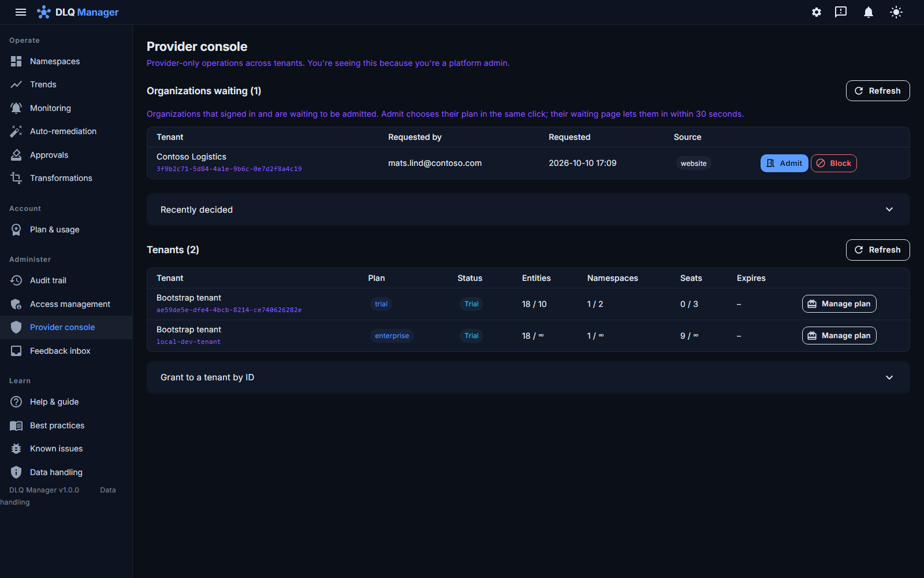Click the mats.lind@contoso.com requester email
The width and height of the screenshot is (924, 578).
tap(435, 163)
